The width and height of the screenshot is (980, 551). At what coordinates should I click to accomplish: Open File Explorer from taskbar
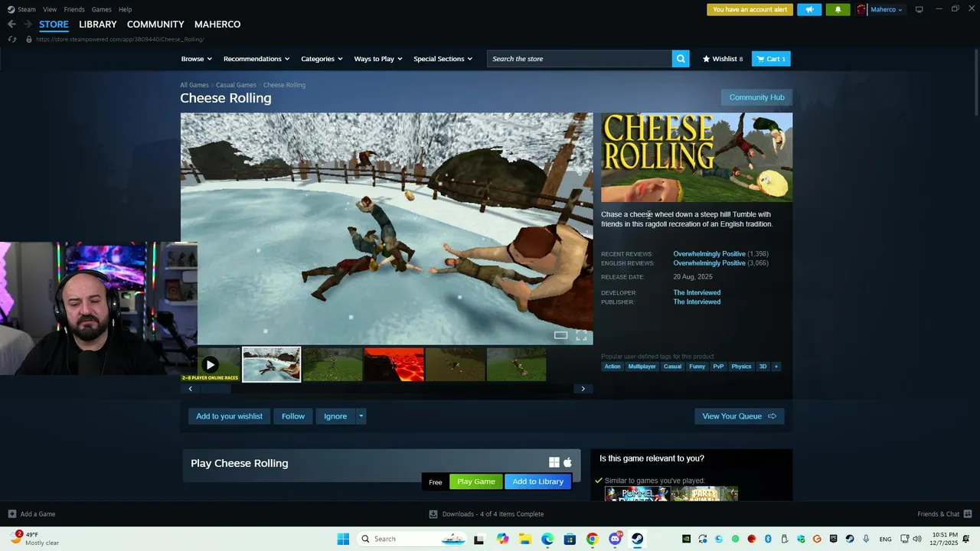(x=525, y=539)
